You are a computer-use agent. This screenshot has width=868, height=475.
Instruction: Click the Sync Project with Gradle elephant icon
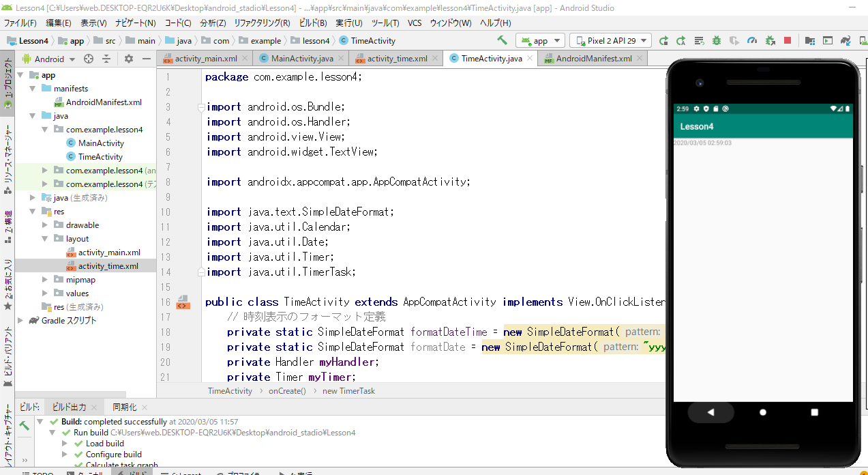coord(845,40)
